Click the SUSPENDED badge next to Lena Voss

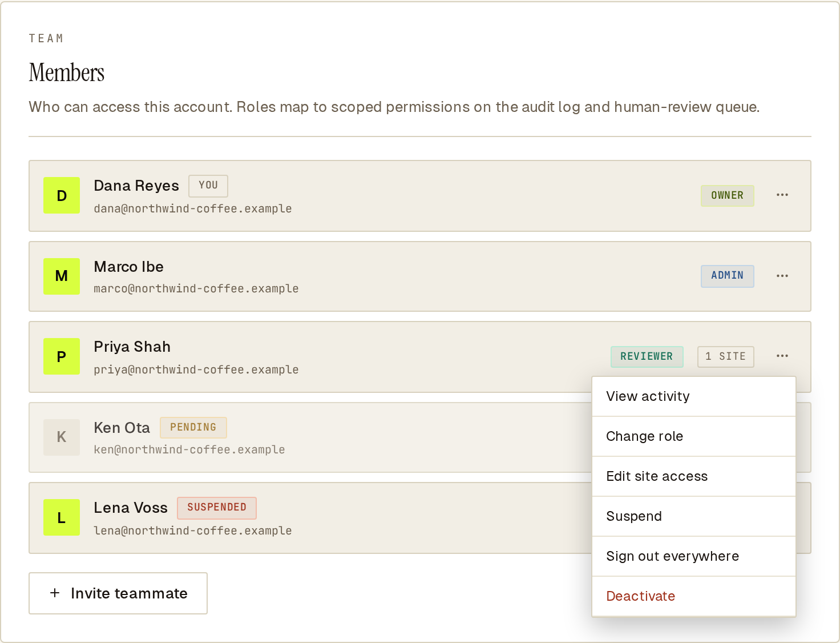point(217,508)
